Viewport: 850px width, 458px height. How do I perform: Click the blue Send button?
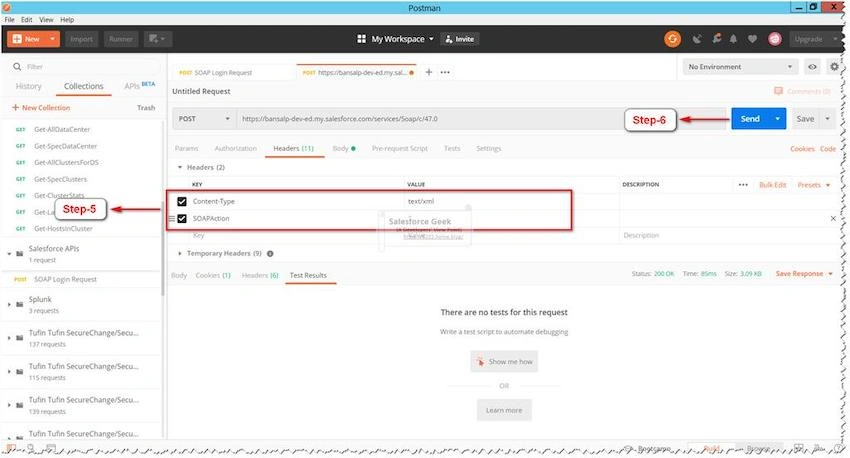point(750,119)
